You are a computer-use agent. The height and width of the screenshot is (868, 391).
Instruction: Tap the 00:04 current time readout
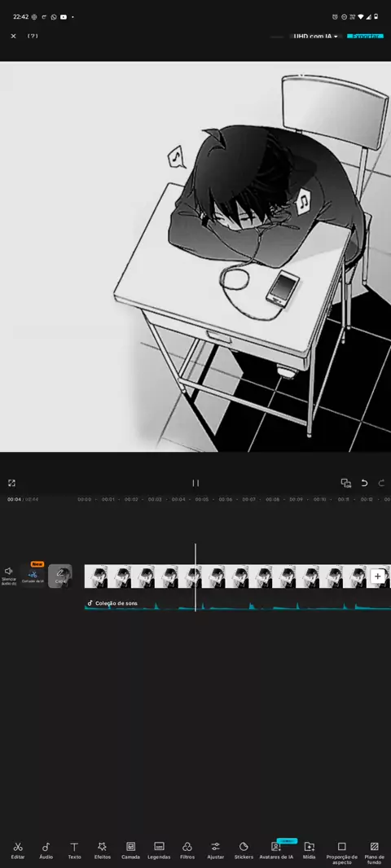[x=14, y=499]
